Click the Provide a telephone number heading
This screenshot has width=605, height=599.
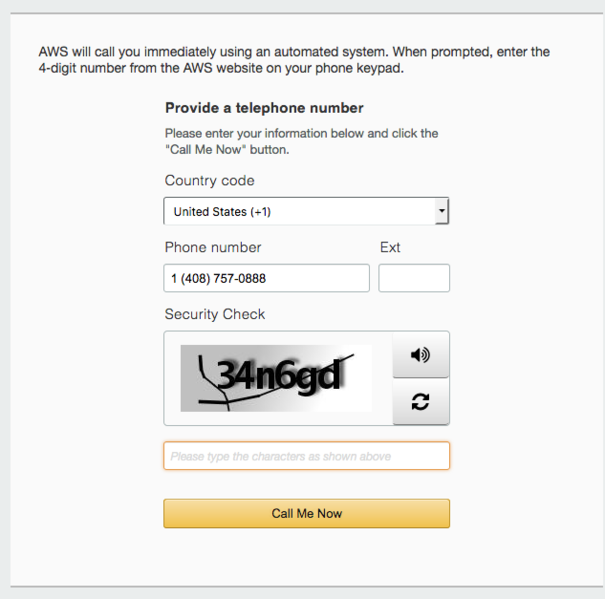[264, 108]
